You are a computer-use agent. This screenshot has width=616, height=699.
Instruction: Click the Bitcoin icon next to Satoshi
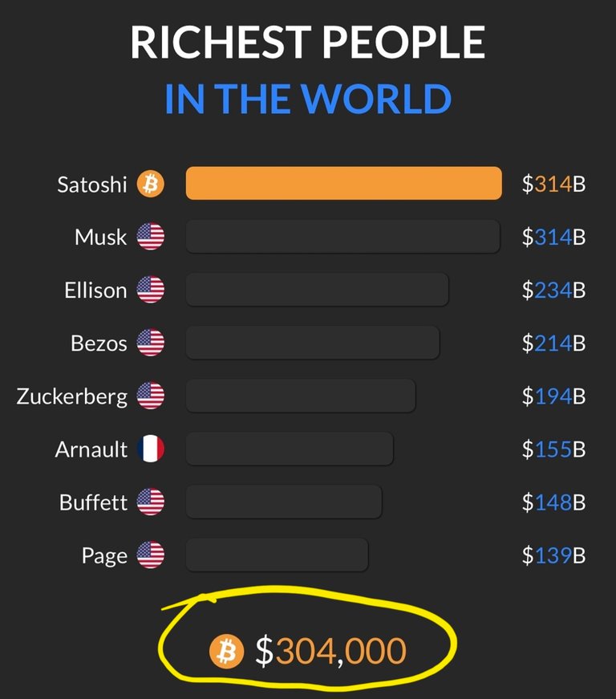[x=151, y=184]
